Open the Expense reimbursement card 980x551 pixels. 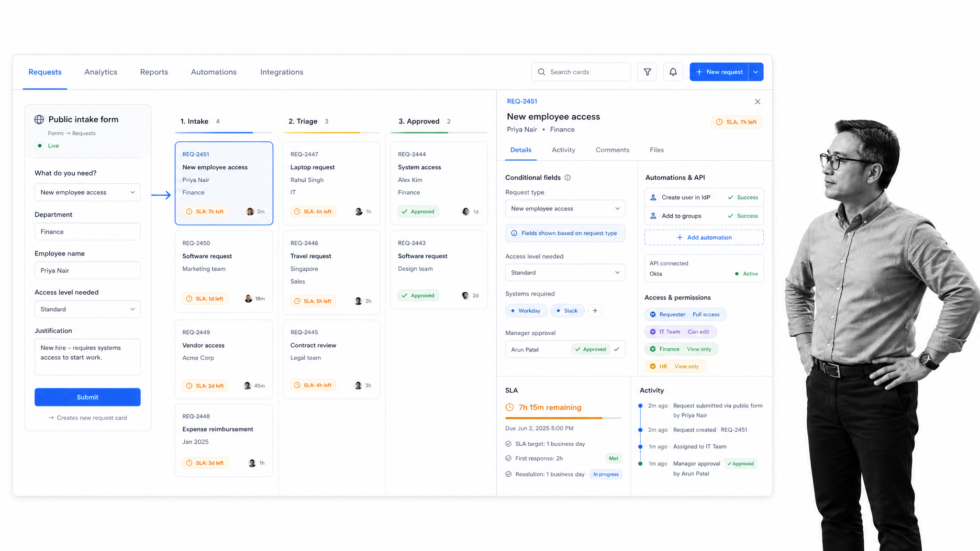click(223, 441)
